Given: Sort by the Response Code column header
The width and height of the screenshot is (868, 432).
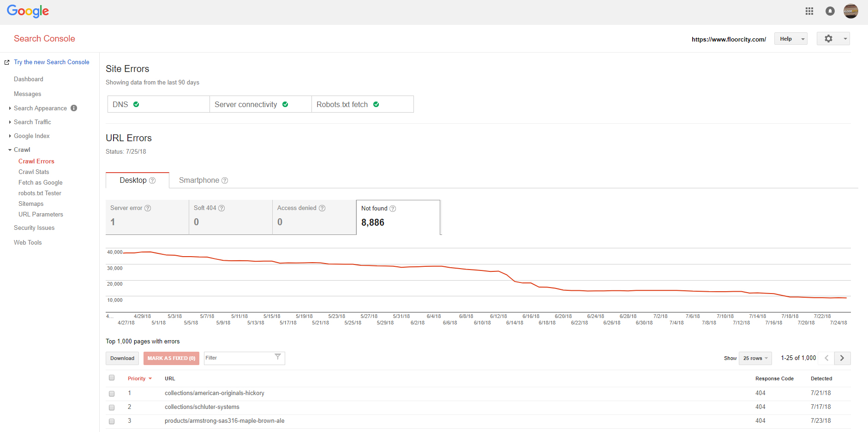Looking at the screenshot, I should (774, 378).
